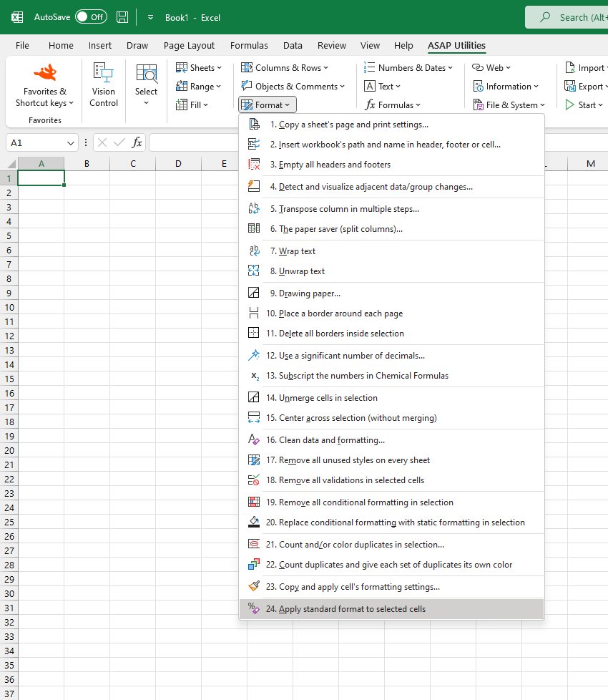Switch to the Page Layout tab
This screenshot has height=700, width=608.
click(x=189, y=46)
